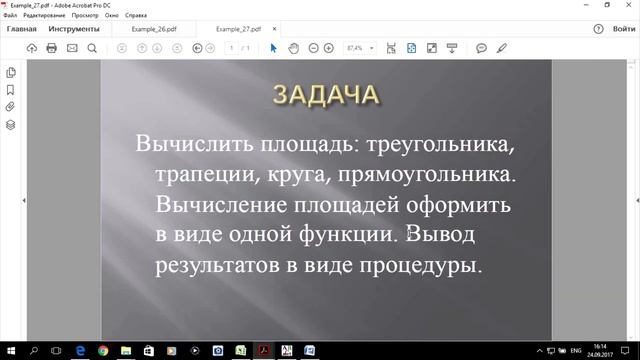Viewport: 640px width, 360px height.
Task: Choose the arrow selection tool
Action: point(273,48)
